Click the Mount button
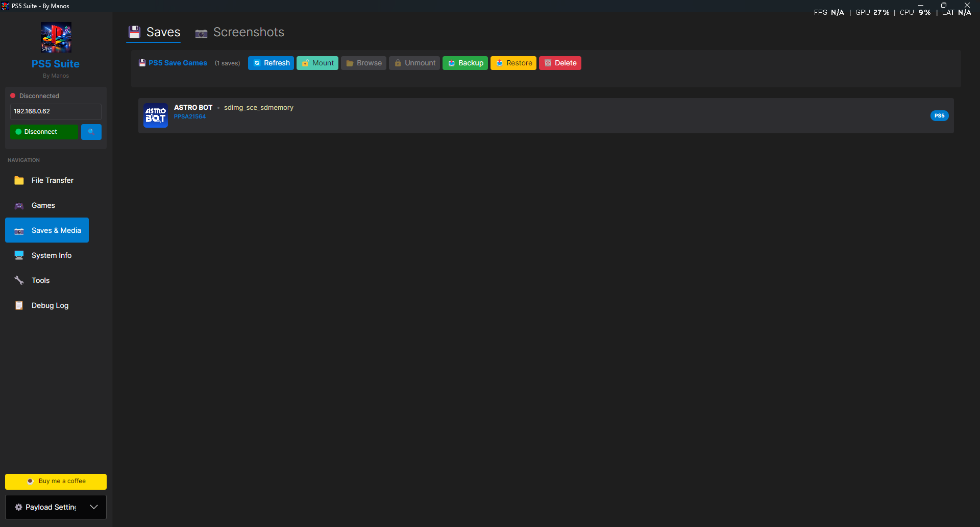 tap(317, 63)
